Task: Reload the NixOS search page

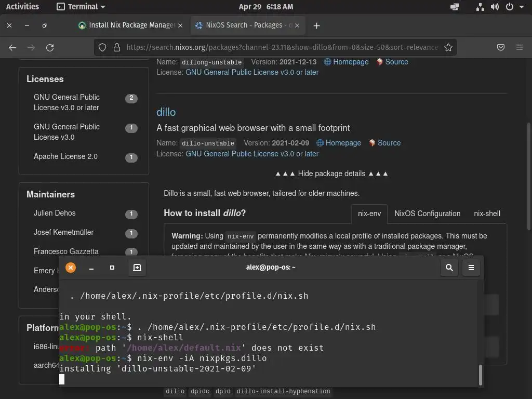Action: coord(50,47)
